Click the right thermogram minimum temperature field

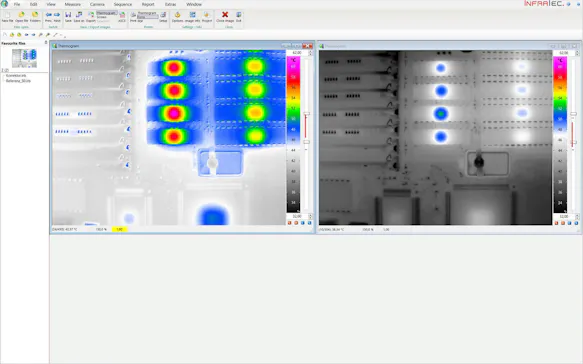[x=564, y=216]
